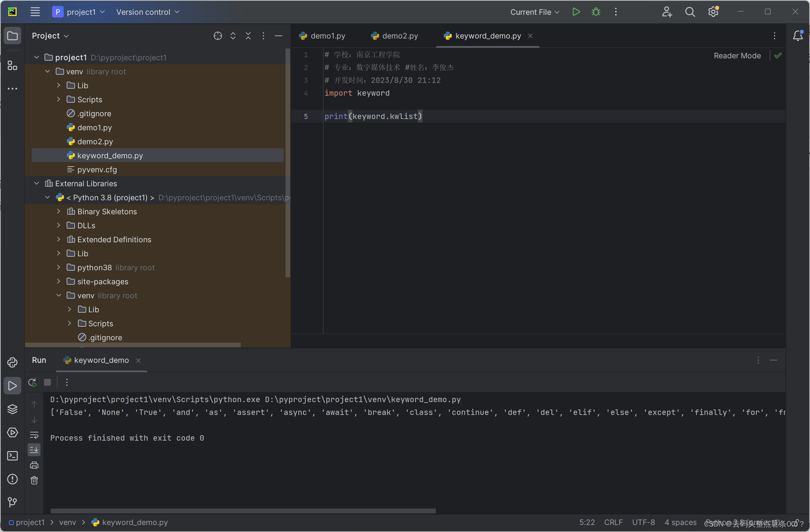
Task: Clear run console with trash icon
Action: click(34, 480)
